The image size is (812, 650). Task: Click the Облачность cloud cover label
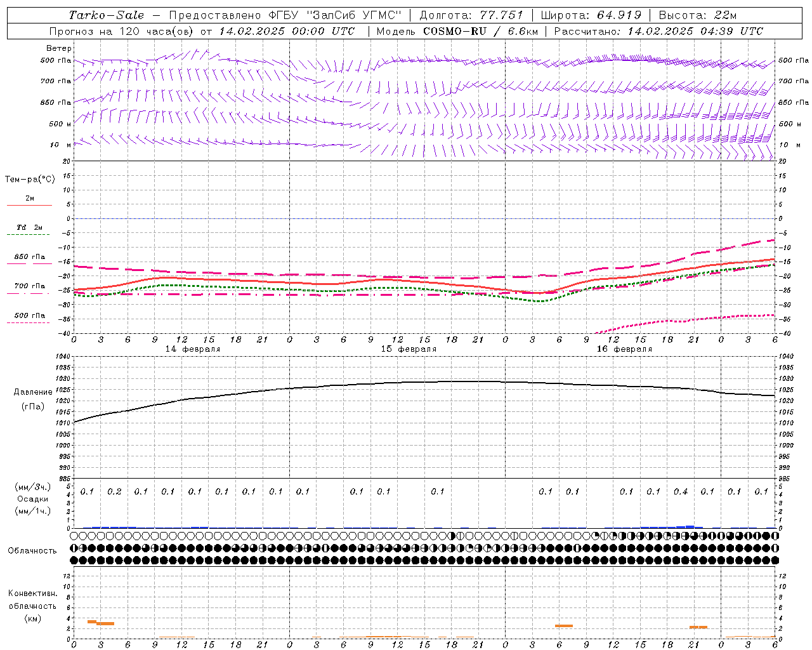pos(32,551)
